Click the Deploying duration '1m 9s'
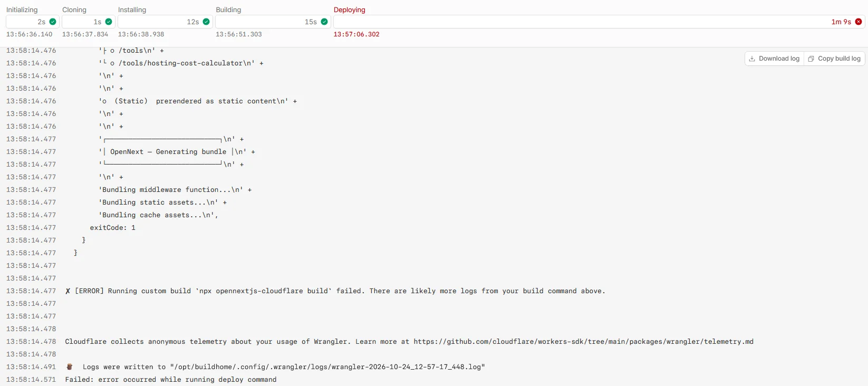This screenshot has height=386, width=868. (x=841, y=22)
